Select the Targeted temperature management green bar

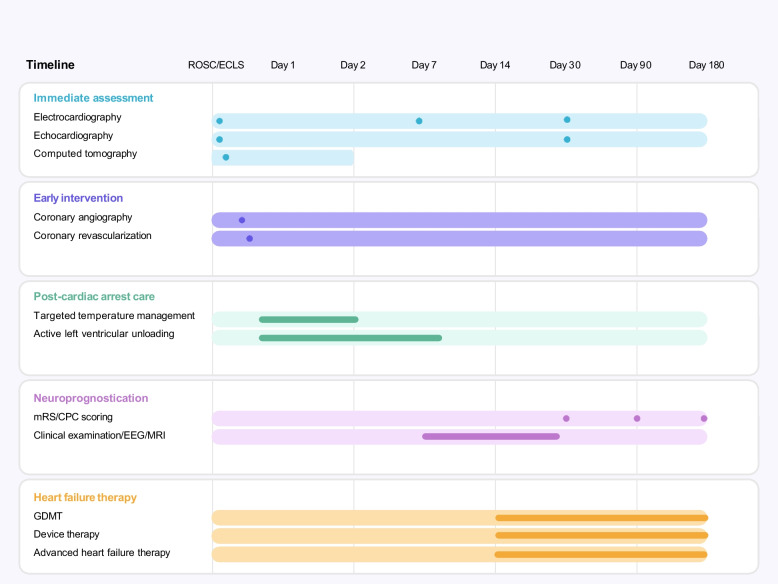pos(309,320)
